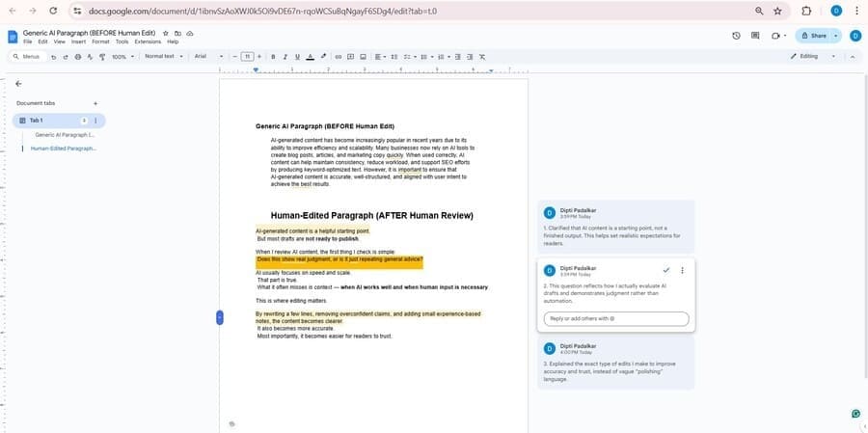Check cloud save status icon

tap(190, 33)
